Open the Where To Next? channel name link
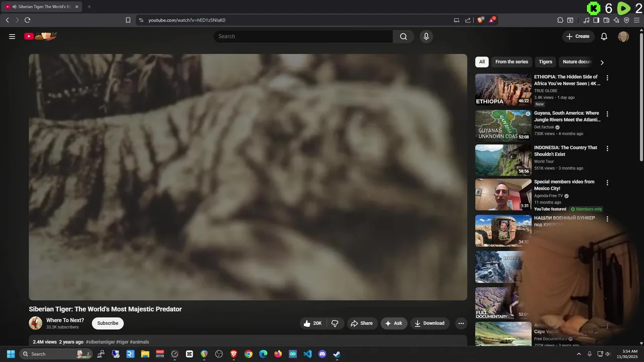644x362 pixels. [65, 320]
